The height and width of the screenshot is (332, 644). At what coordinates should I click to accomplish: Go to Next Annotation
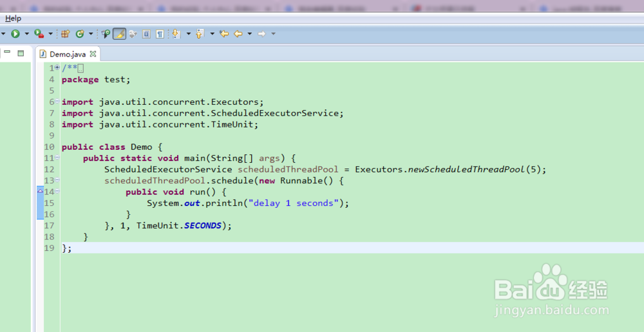tap(176, 33)
